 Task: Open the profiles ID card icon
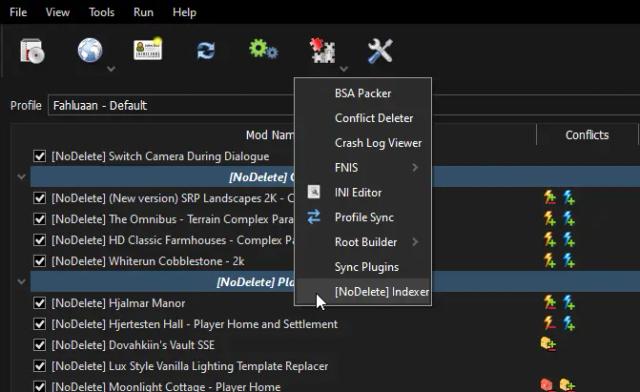pos(148,49)
